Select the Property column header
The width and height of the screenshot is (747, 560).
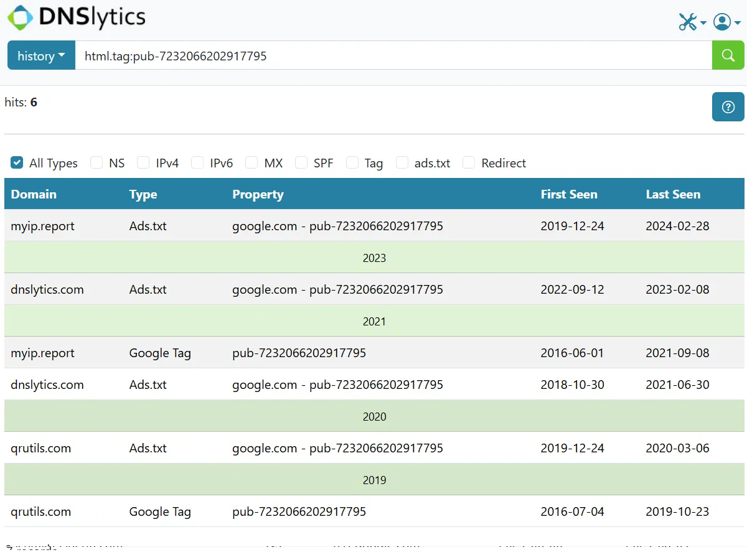coord(258,194)
